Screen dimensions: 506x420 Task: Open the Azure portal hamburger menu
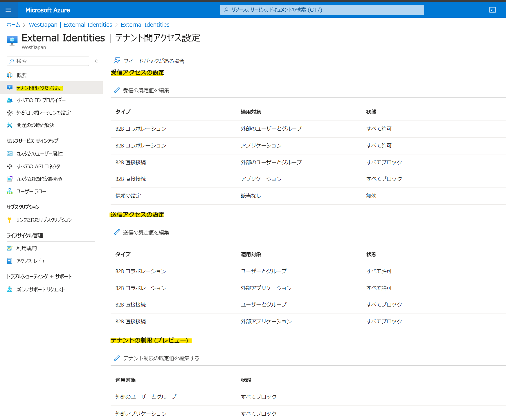pyautogui.click(x=8, y=10)
